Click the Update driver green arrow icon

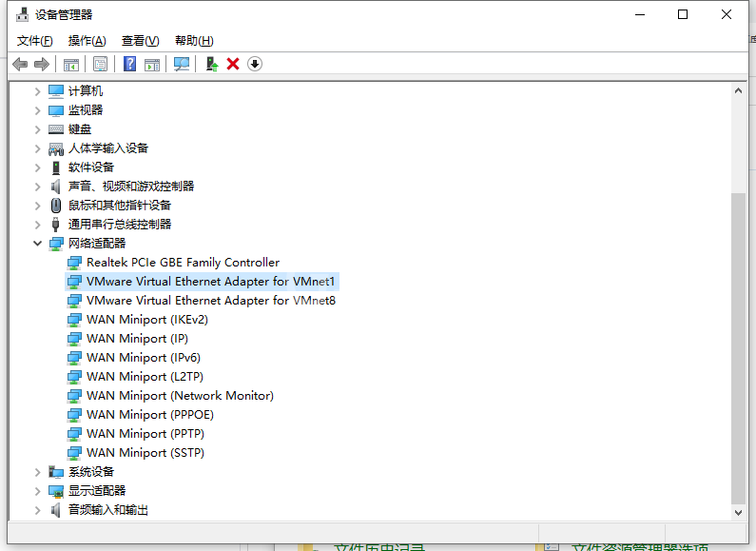pos(212,64)
